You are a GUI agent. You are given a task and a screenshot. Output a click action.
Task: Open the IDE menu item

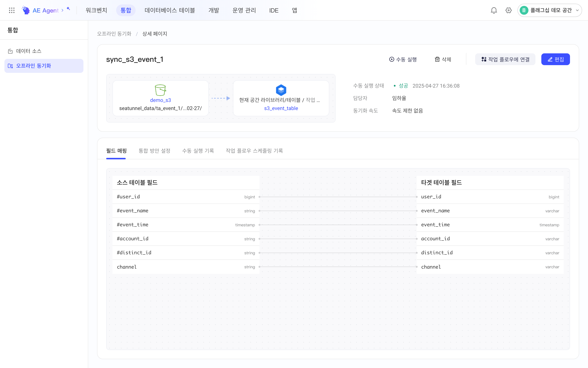click(x=274, y=10)
